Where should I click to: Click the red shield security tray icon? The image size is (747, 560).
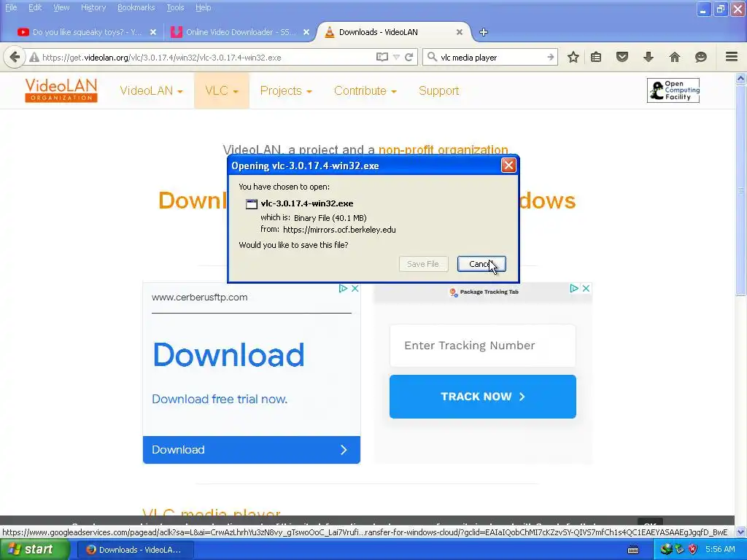(693, 550)
